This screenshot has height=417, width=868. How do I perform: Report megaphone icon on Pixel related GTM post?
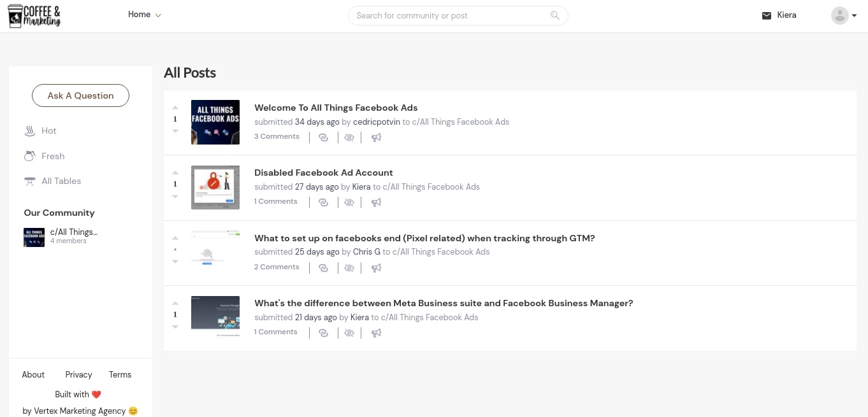pyautogui.click(x=377, y=268)
